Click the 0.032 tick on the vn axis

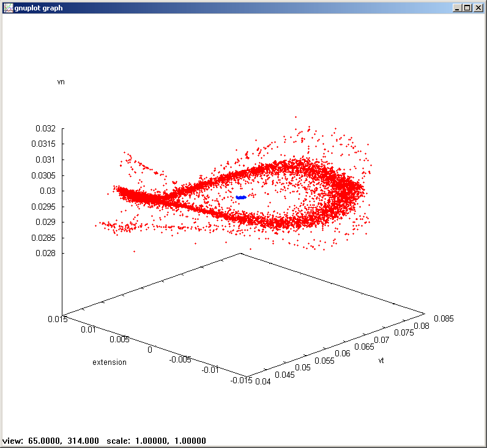coord(45,128)
